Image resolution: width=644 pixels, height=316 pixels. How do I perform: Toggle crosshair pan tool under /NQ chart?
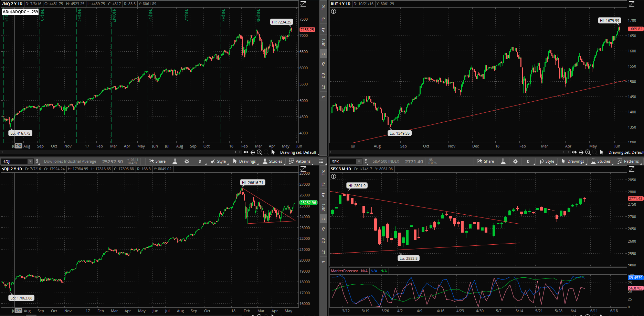tap(253, 152)
